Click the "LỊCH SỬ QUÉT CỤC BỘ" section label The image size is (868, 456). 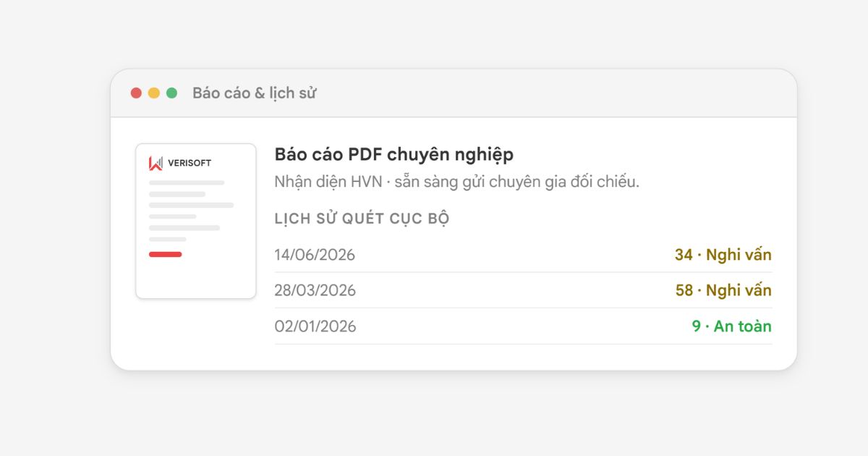coord(362,219)
